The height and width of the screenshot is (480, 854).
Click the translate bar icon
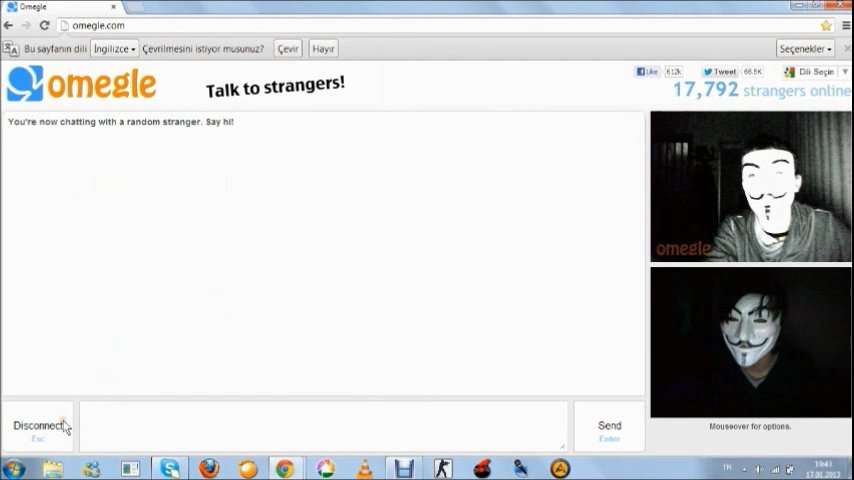[x=11, y=48]
